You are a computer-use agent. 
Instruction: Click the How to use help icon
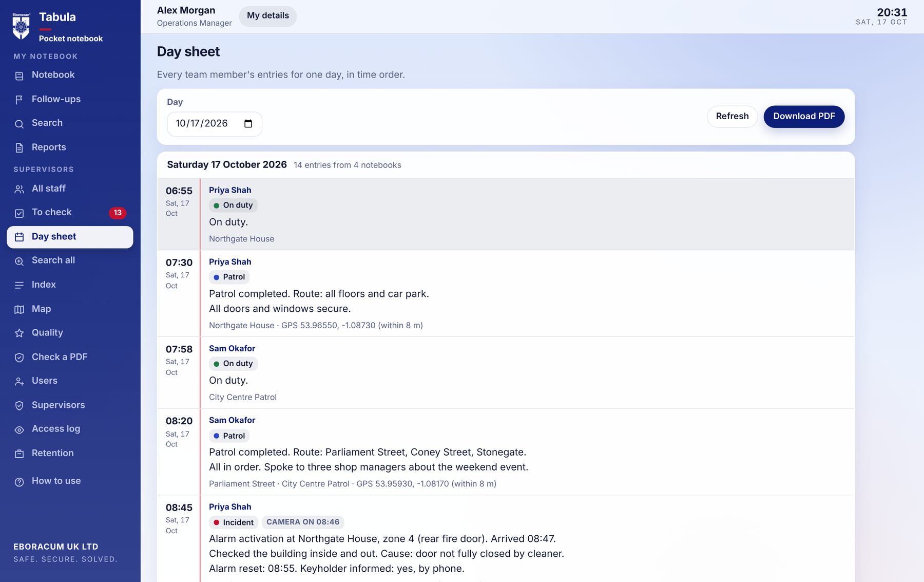pyautogui.click(x=20, y=482)
